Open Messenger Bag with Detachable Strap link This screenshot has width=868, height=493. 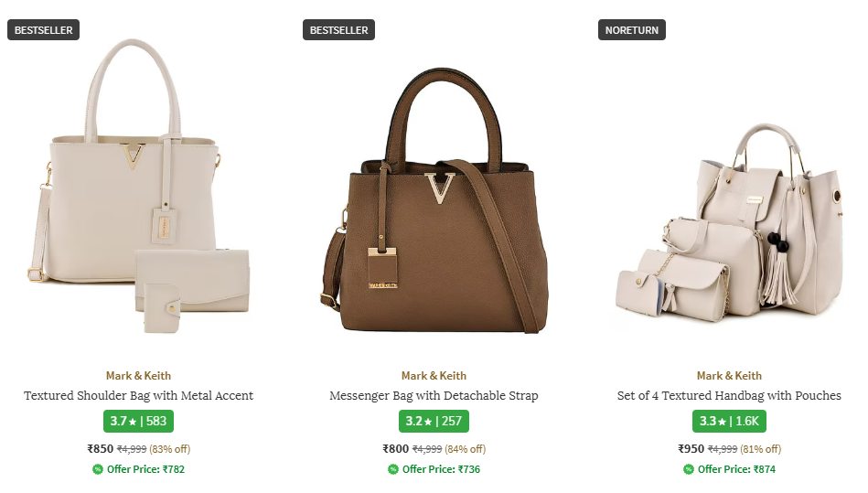pos(434,396)
